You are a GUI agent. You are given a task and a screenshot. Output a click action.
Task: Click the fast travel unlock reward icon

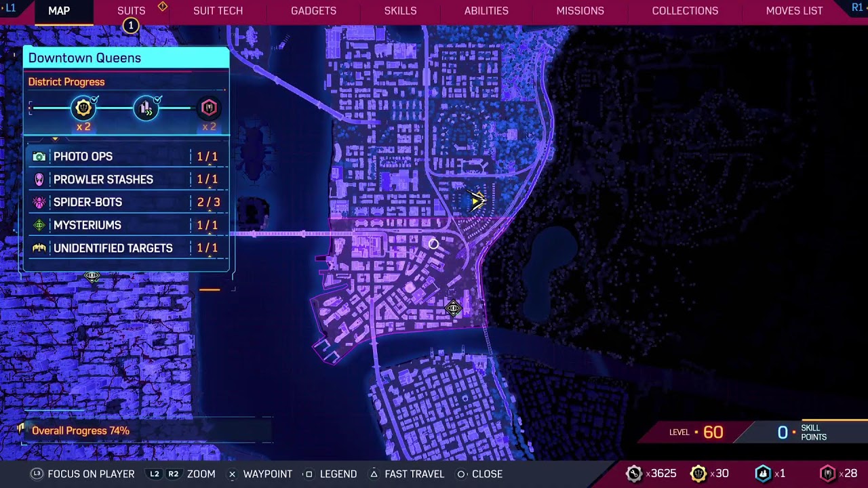click(x=146, y=108)
